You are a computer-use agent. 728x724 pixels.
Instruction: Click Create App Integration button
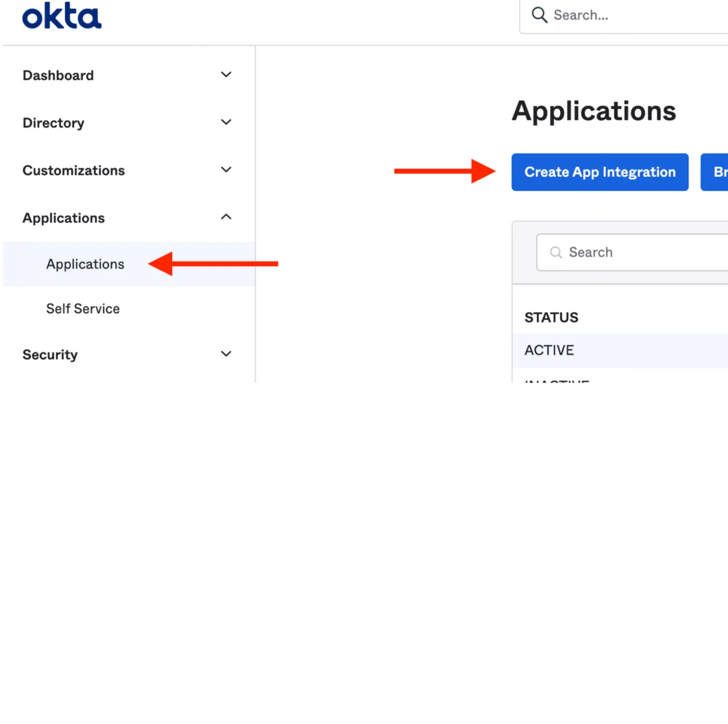[x=600, y=172]
